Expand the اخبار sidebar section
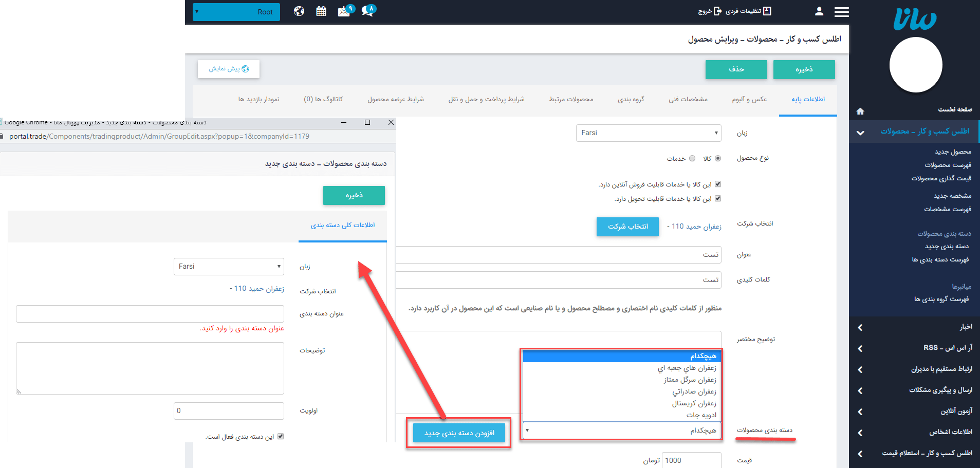The width and height of the screenshot is (980, 468). (x=915, y=327)
